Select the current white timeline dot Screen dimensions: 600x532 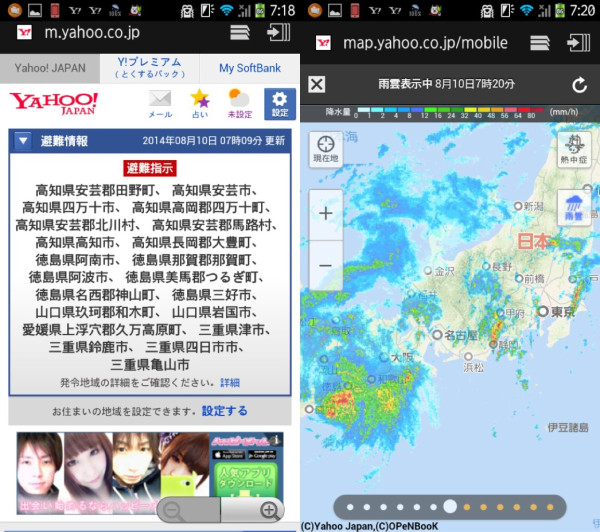pyautogui.click(x=450, y=506)
